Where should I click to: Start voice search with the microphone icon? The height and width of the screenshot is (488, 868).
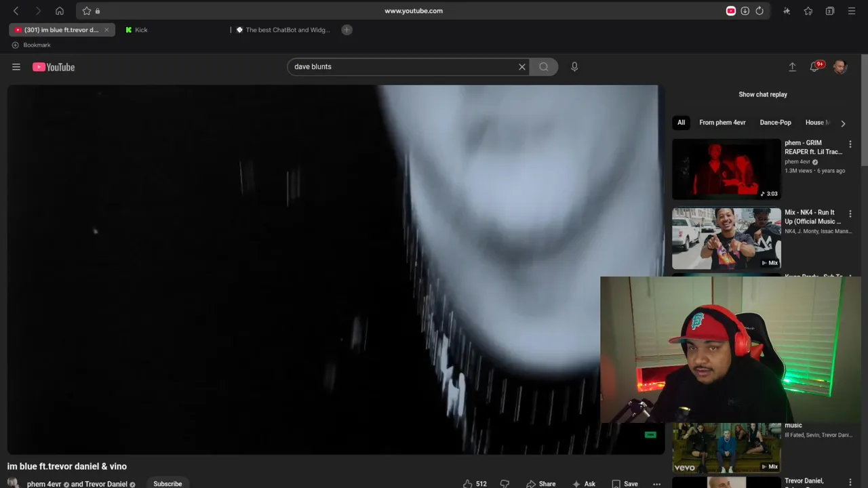pyautogui.click(x=574, y=66)
